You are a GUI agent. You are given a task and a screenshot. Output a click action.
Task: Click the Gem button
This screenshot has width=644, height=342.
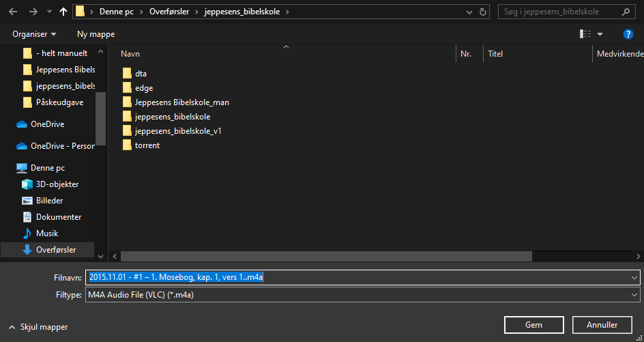[x=533, y=325]
